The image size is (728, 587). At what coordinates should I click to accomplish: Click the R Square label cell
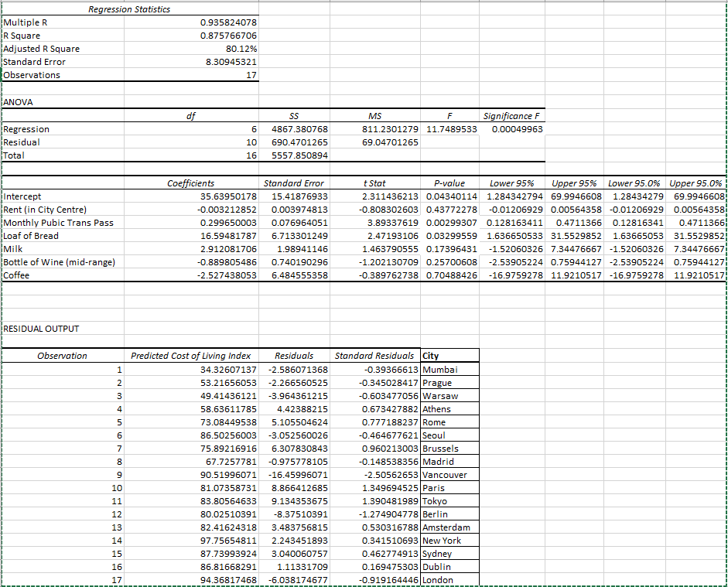point(63,36)
